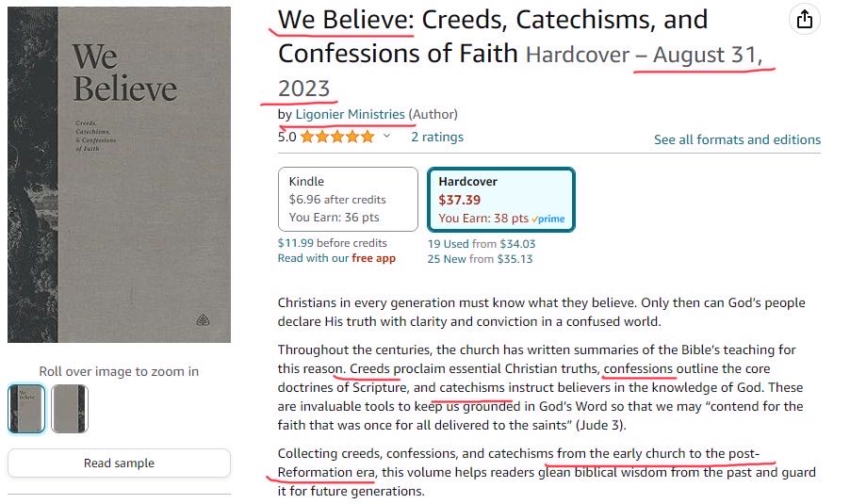The height and width of the screenshot is (504, 850).
Task: Select the first book cover thumbnail
Action: 26,408
